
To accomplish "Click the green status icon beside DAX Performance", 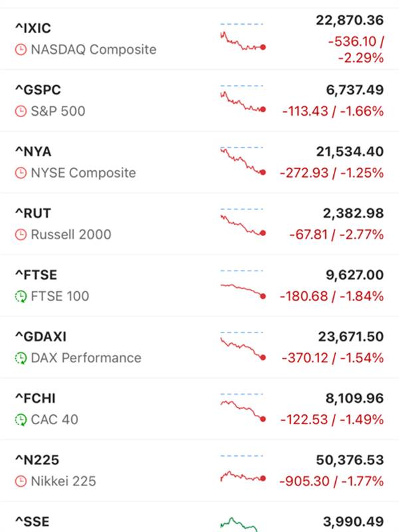I will click(x=21, y=358).
